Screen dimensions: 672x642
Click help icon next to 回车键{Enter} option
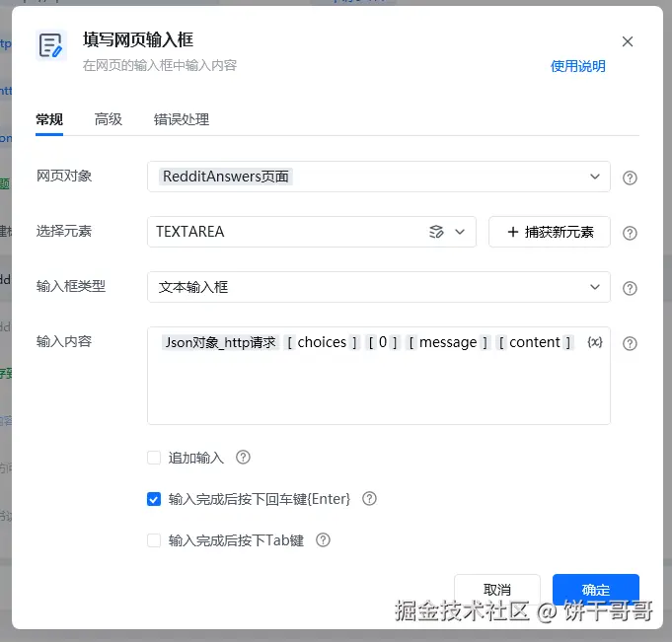coord(369,499)
